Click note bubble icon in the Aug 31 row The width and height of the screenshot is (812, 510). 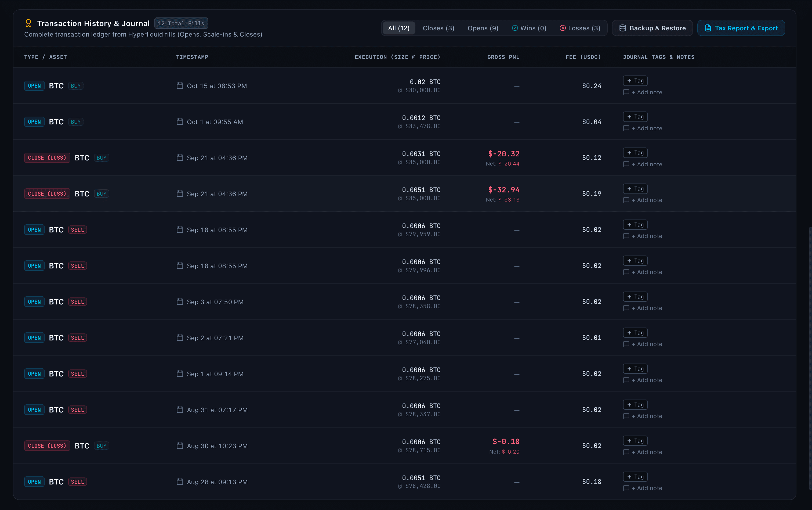pos(626,416)
